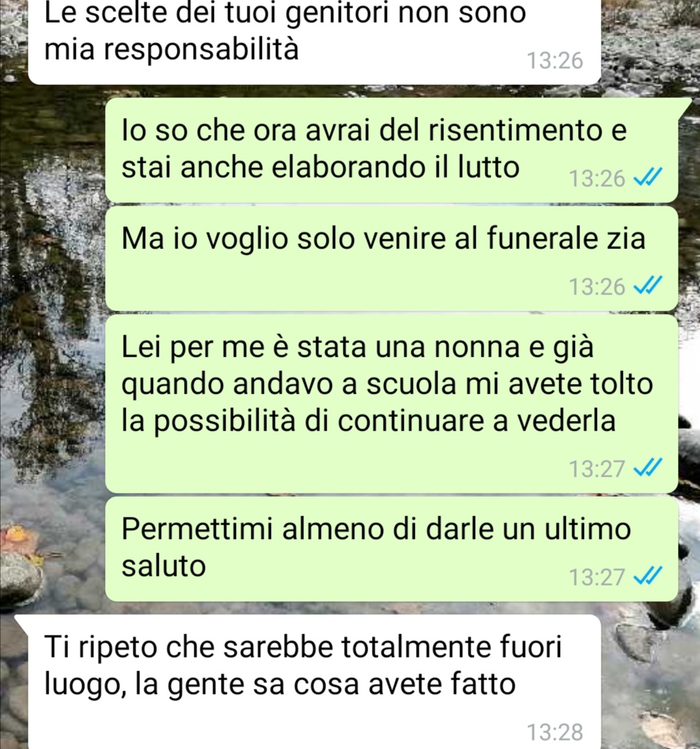The width and height of the screenshot is (700, 749).
Task: Select message 'Lei per me è stata una nonna'
Action: (391, 403)
